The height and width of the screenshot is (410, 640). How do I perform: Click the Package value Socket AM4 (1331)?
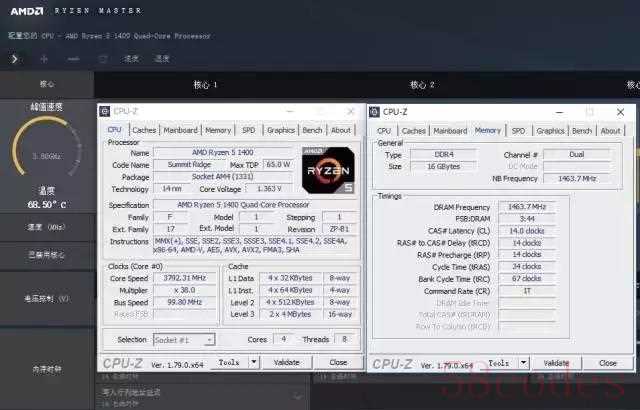[223, 177]
